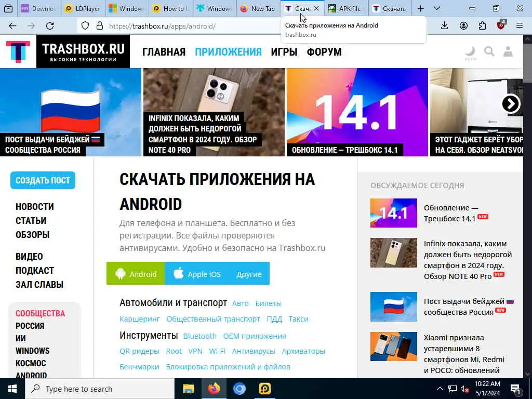532x399 pixels.
Task: Open the Firefox downloads arrow icon
Action: click(x=445, y=26)
